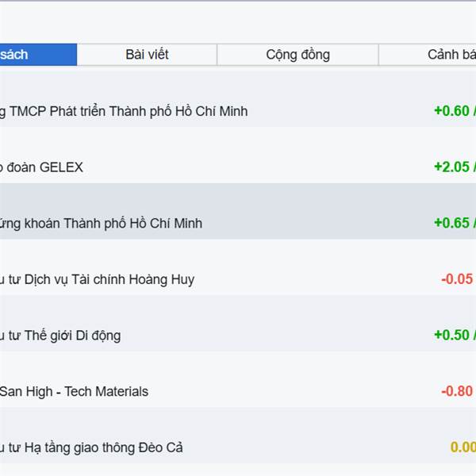Open the Cộng đồng tab

[297, 55]
